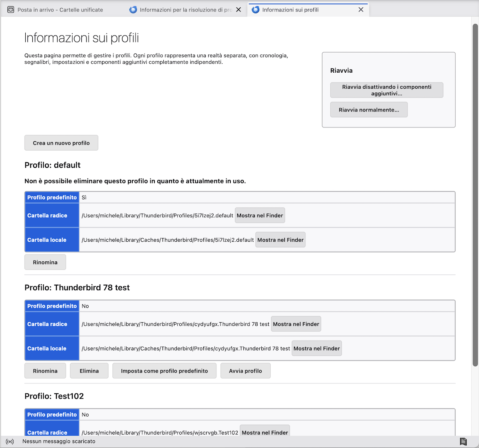
Task: Close the Informazioni sui profili tab
Action: pyautogui.click(x=361, y=10)
